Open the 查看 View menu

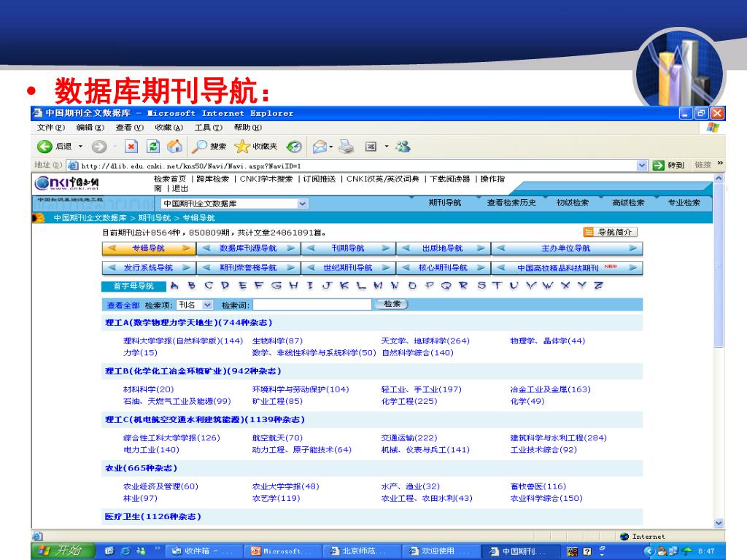(x=129, y=127)
